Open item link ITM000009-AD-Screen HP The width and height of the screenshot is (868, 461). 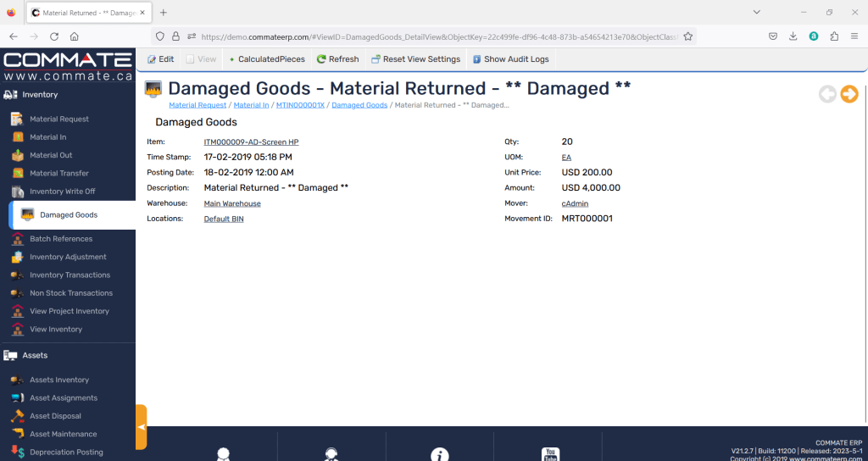(251, 142)
